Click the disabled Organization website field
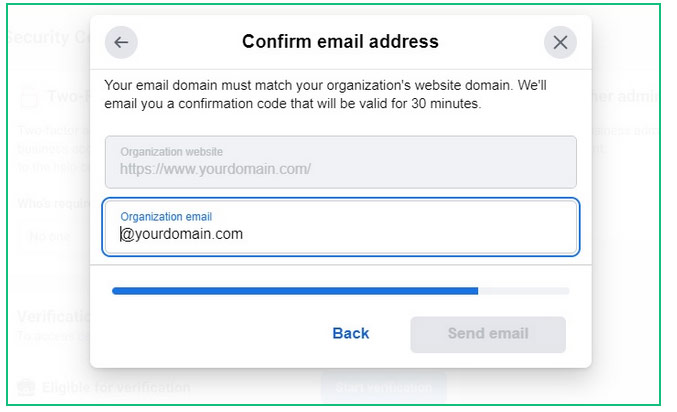The width and height of the screenshot is (677, 412). pos(340,162)
